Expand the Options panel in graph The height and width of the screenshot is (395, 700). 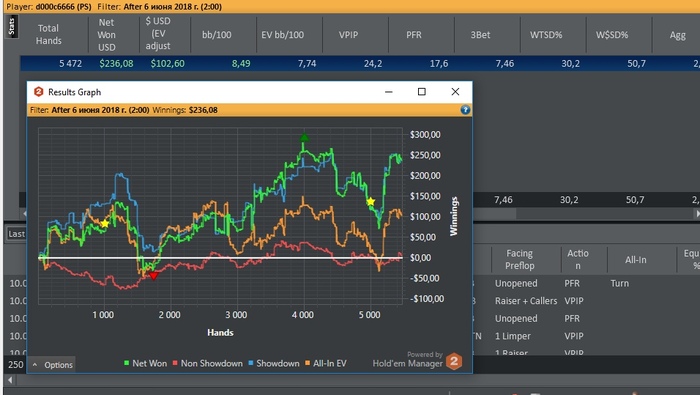pos(53,365)
